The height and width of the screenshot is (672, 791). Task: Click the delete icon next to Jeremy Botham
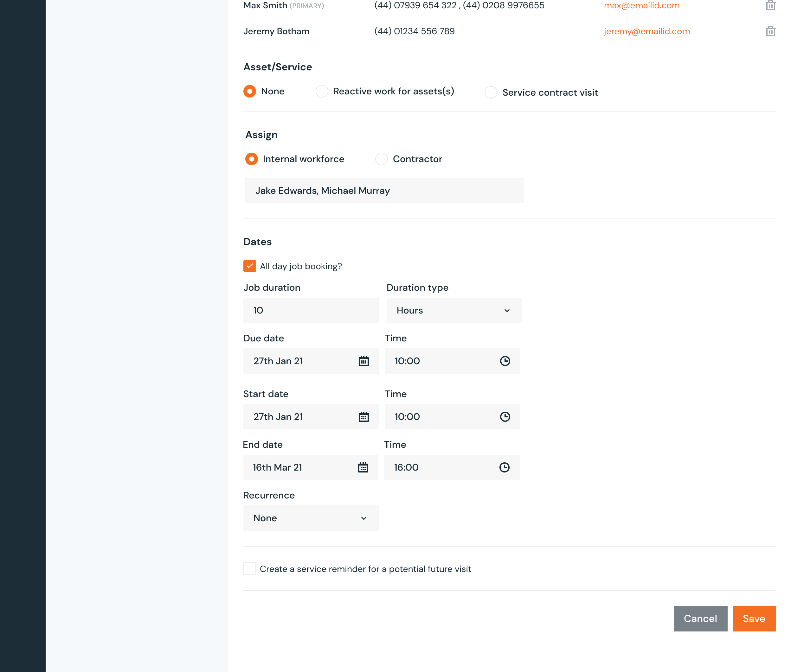770,31
